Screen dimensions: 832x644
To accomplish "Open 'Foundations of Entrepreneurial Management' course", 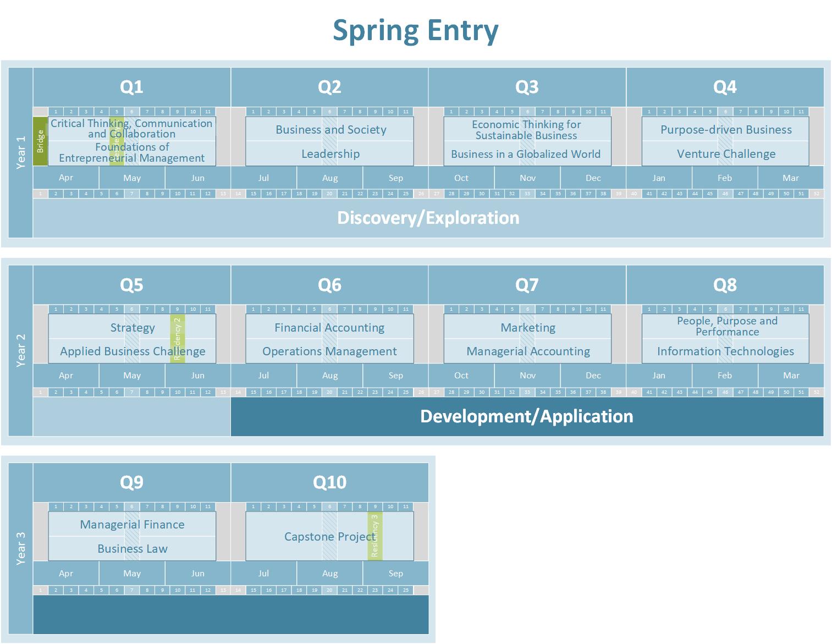I will tap(132, 153).
